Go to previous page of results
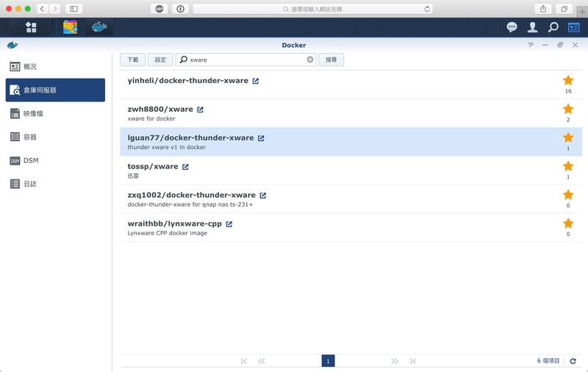The width and height of the screenshot is (588, 372). tap(262, 361)
